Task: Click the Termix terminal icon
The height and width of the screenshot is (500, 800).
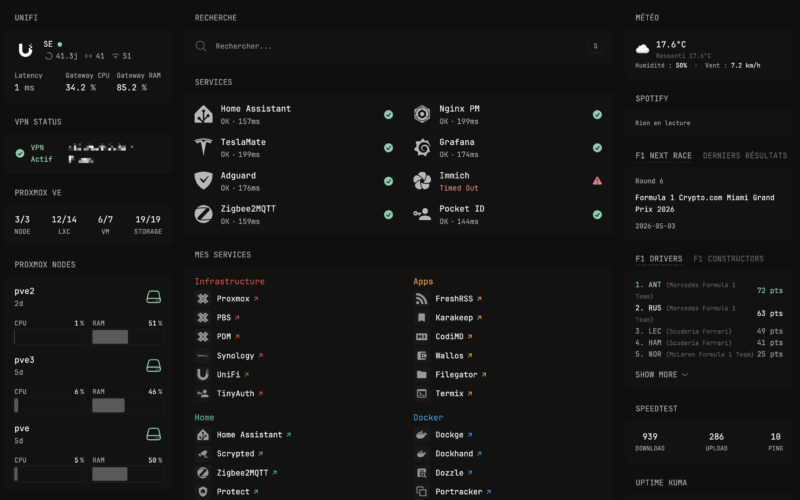Action: click(x=421, y=393)
